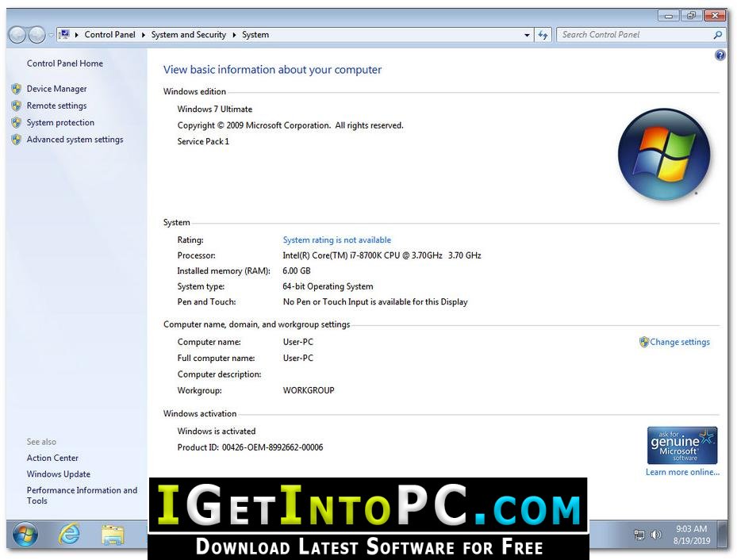Click the No Pen or Touch Input text
The width and height of the screenshot is (737, 560).
pos(375,302)
